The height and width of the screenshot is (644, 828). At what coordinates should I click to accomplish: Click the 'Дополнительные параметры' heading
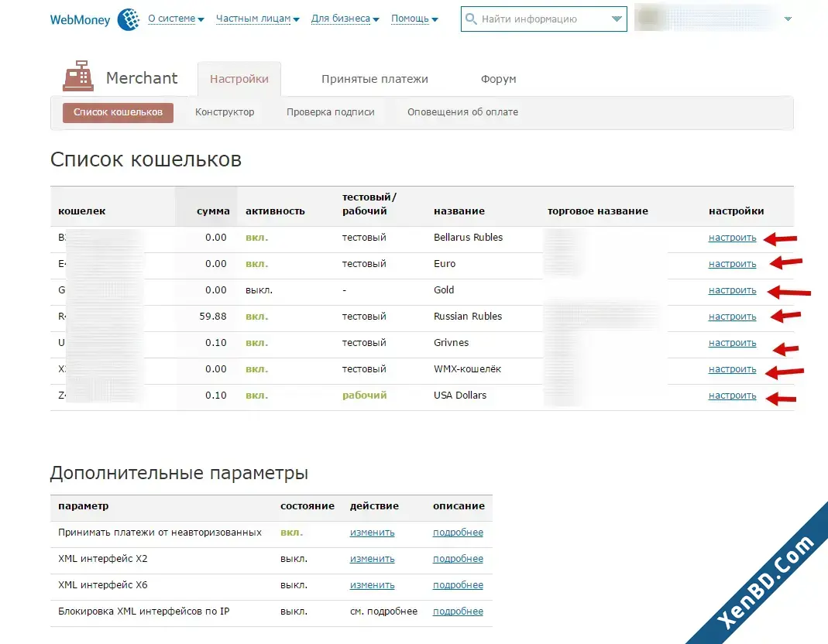pos(179,473)
